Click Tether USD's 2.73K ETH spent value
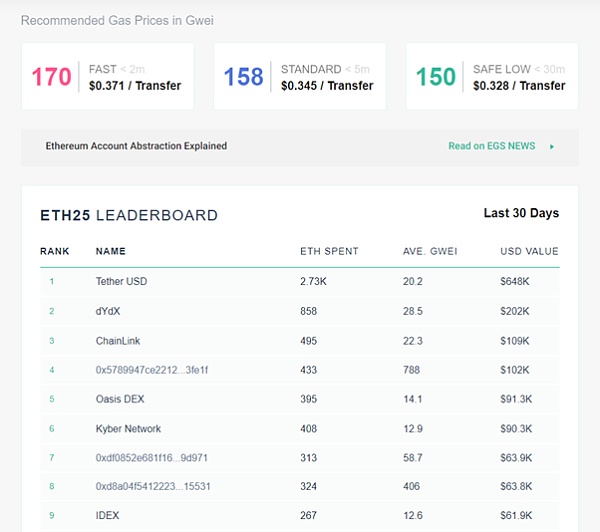 313,281
